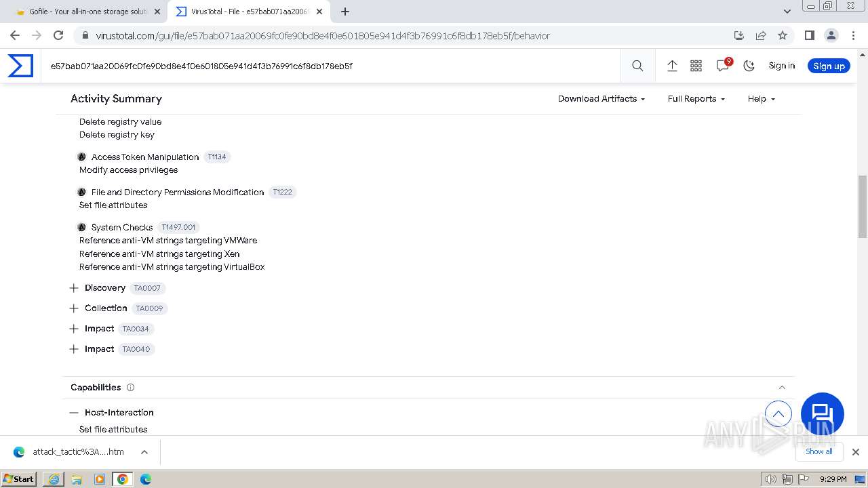The width and height of the screenshot is (868, 488).
Task: Toggle the browser side panel icon
Action: 809,35
